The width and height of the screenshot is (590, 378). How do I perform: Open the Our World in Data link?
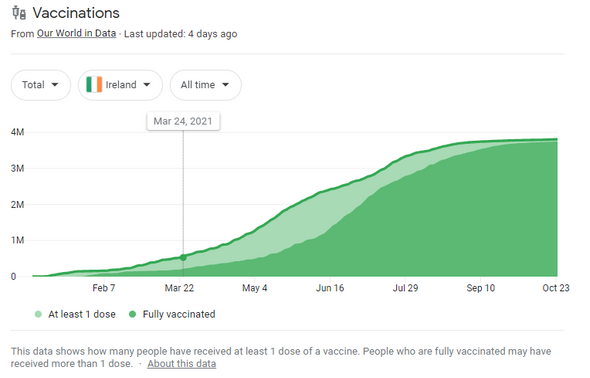coord(76,33)
